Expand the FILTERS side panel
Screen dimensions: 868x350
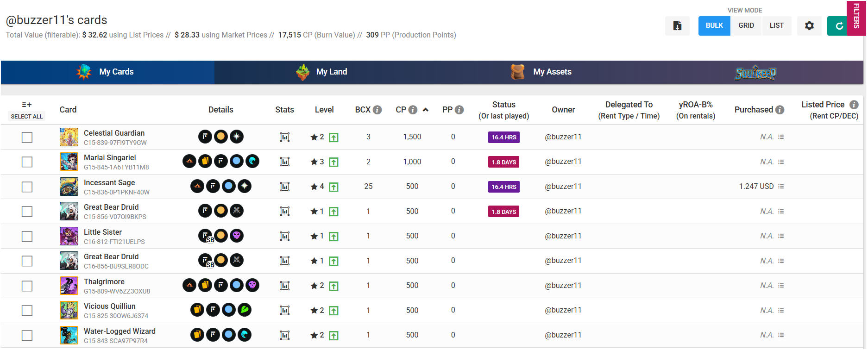click(856, 18)
